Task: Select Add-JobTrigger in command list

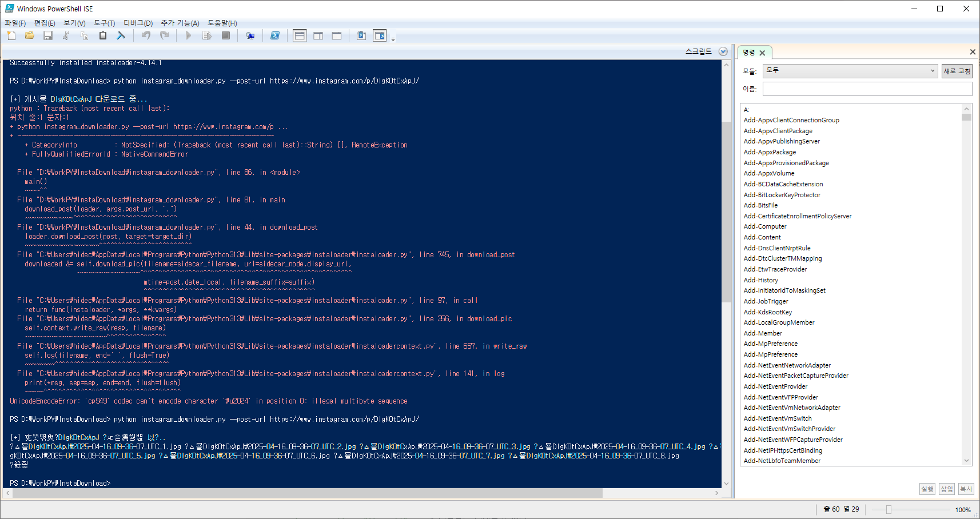Action: point(766,301)
